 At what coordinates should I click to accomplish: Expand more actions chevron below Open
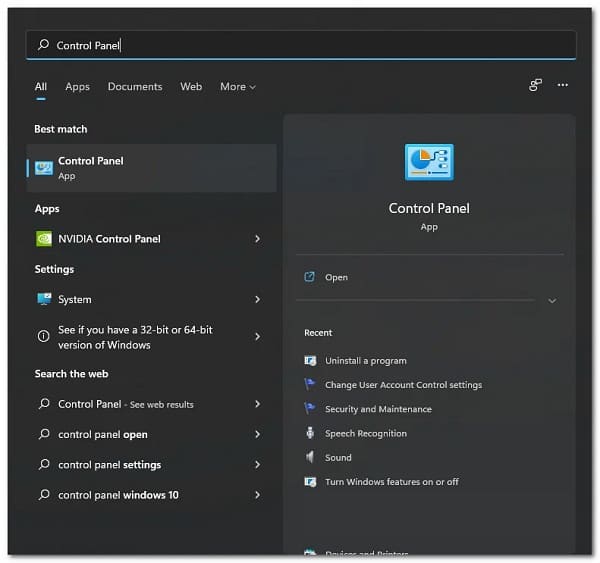coord(552,301)
